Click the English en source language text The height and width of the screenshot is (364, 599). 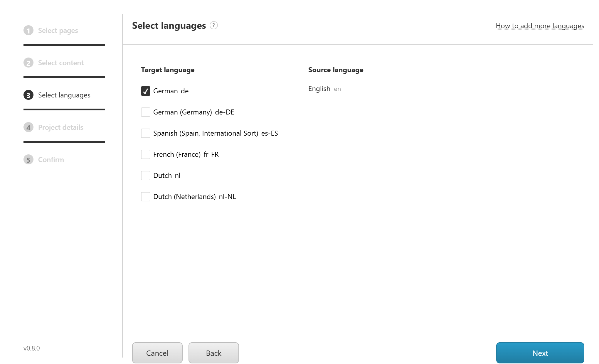pyautogui.click(x=324, y=89)
